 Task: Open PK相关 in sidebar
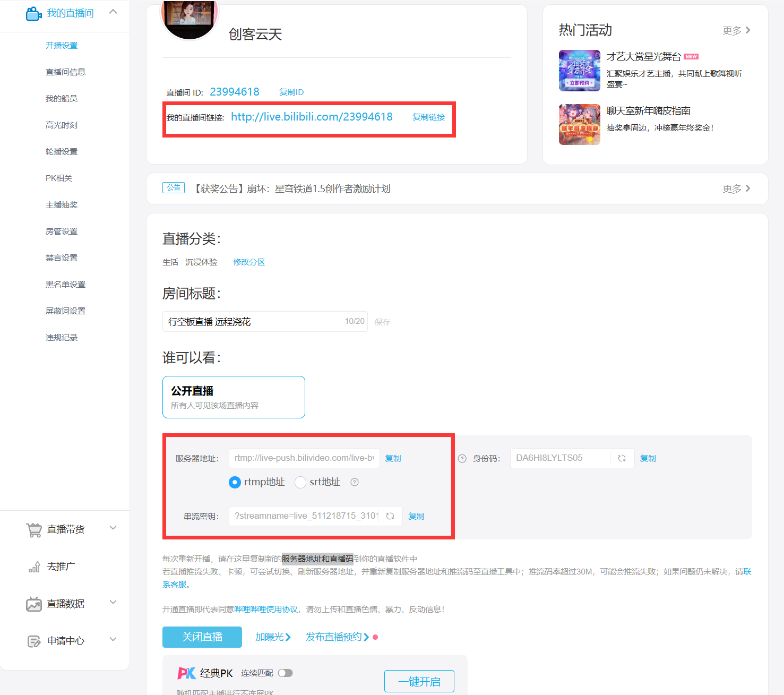point(59,178)
